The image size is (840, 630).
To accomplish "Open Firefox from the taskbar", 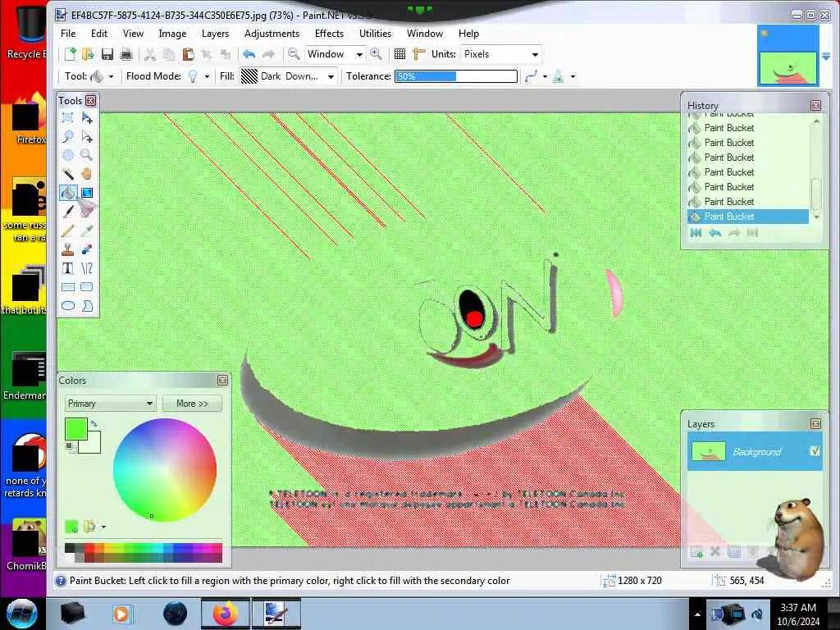I will 225,614.
